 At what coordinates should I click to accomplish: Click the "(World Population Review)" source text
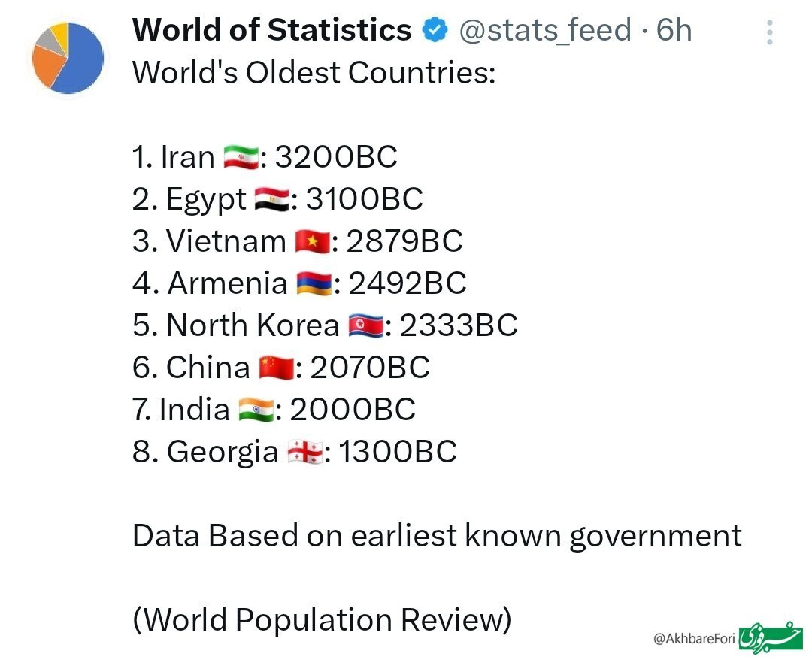[322, 620]
